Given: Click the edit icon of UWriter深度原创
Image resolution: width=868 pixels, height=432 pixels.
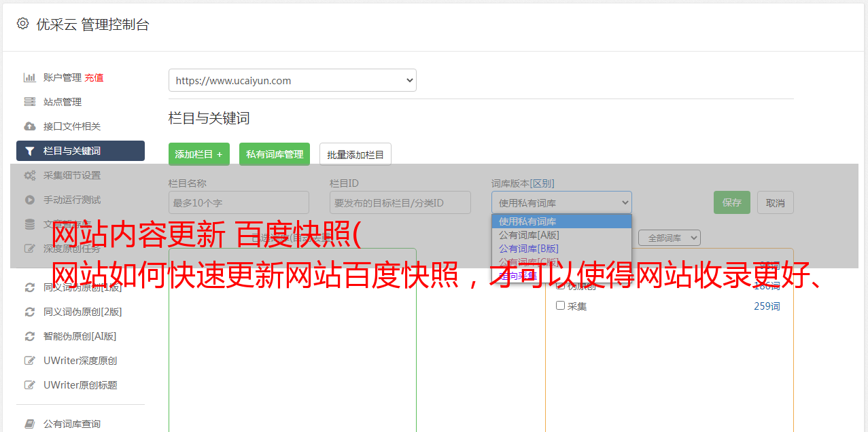Looking at the screenshot, I should point(29,361).
